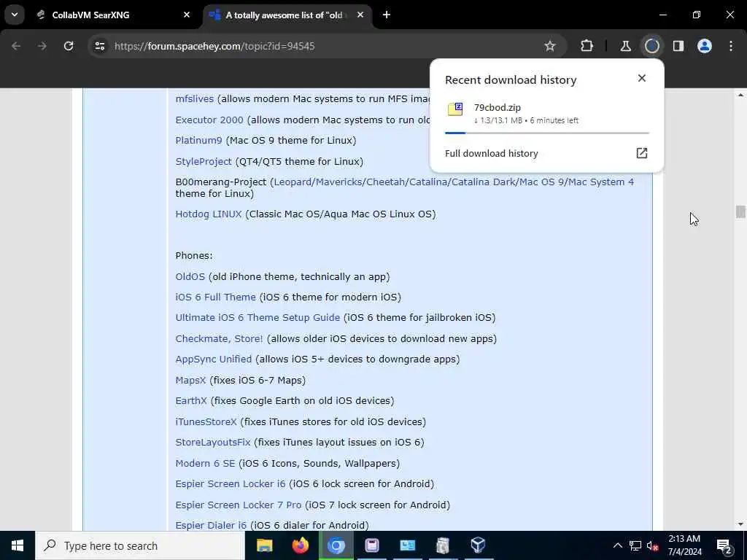Open the profile avatar menu
This screenshot has height=560, width=747.
(705, 46)
